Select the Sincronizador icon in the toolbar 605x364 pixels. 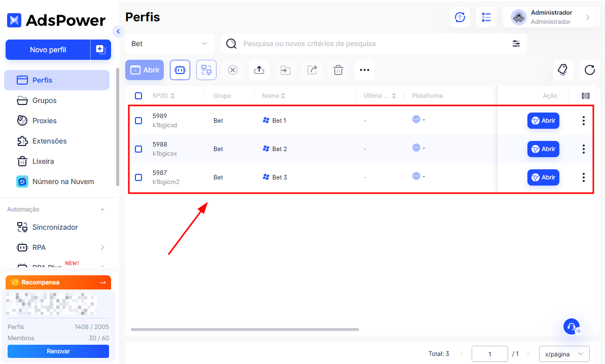206,70
